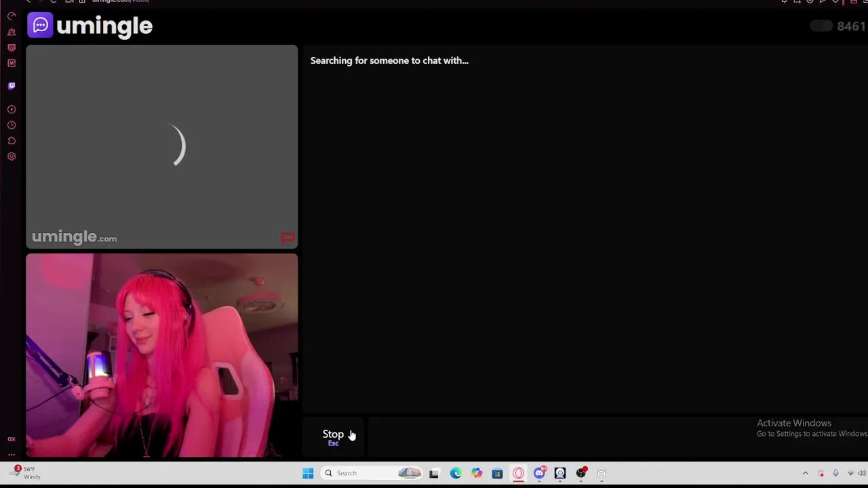Click the microphone tray icon

pyautogui.click(x=835, y=473)
